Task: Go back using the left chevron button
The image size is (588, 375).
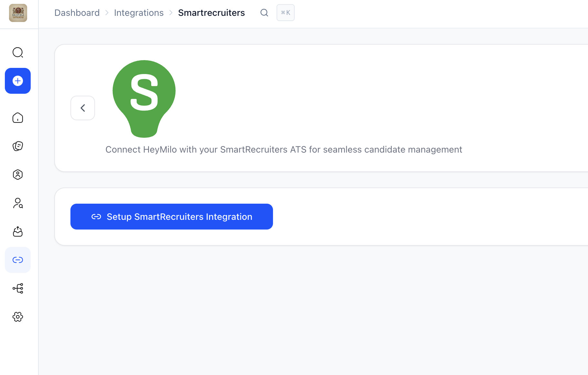Action: pyautogui.click(x=83, y=108)
